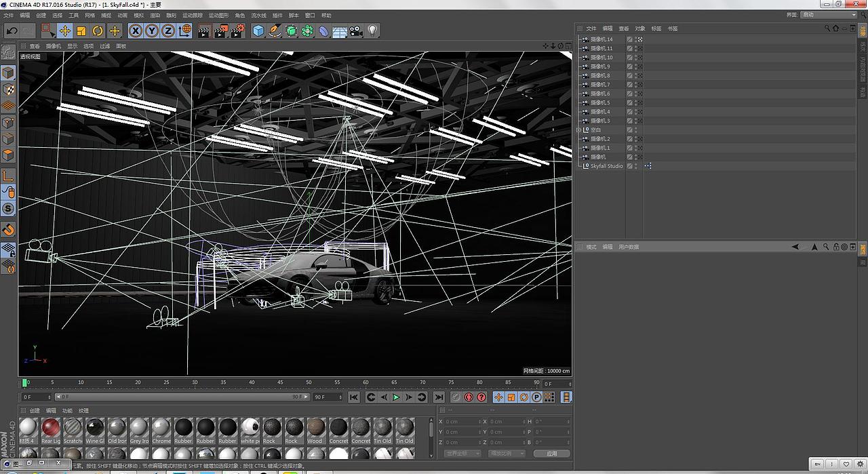Open the 缩放比例 dropdown

click(507, 453)
